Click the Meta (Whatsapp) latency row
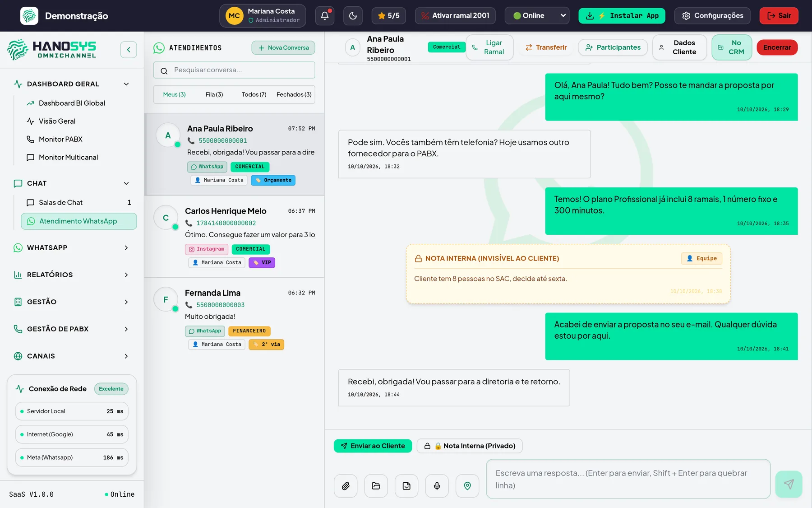Image resolution: width=812 pixels, height=508 pixels. click(x=72, y=457)
